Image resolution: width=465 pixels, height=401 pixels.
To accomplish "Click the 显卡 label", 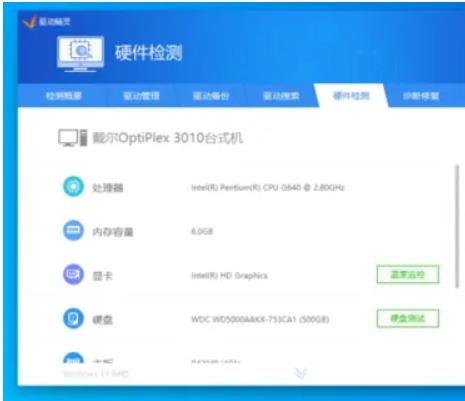I will [103, 276].
